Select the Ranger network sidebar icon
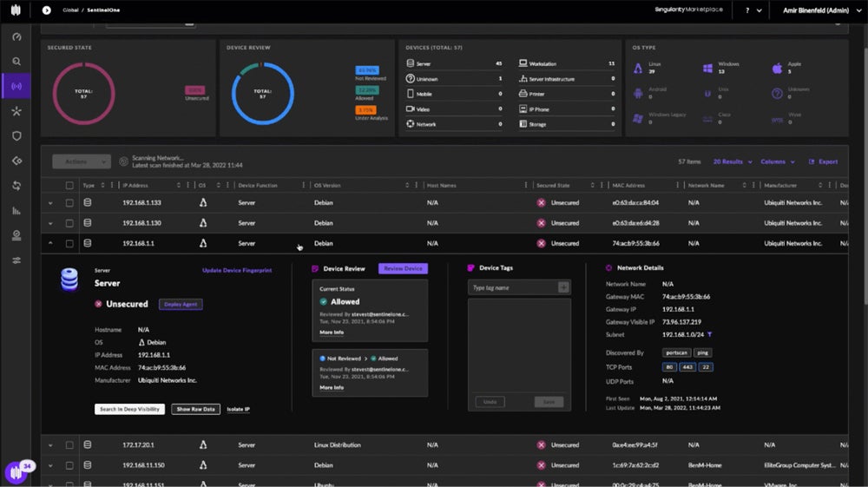868x487 pixels. pos(16,86)
